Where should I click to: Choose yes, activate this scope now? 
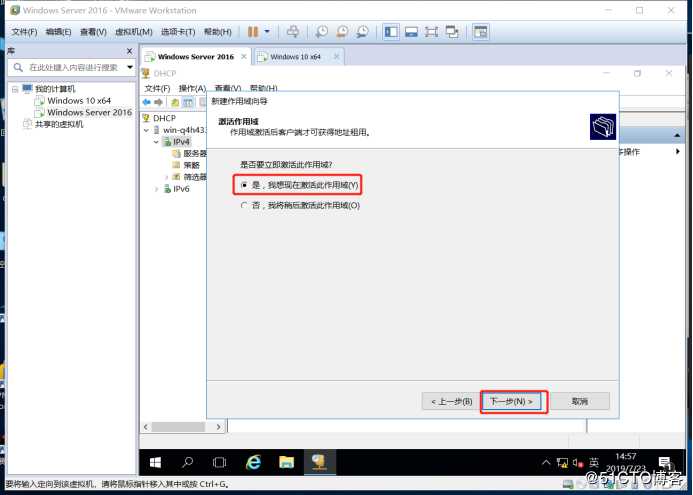[300, 185]
